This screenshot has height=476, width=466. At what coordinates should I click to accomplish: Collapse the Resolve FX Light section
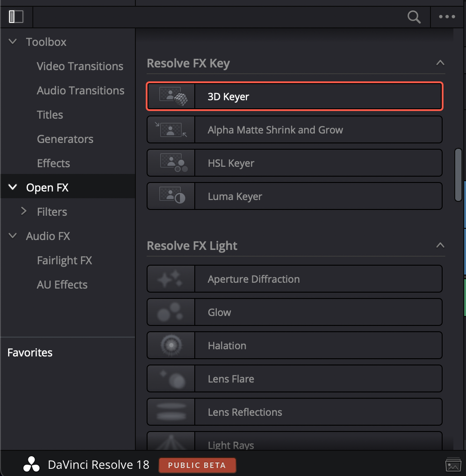[440, 245]
